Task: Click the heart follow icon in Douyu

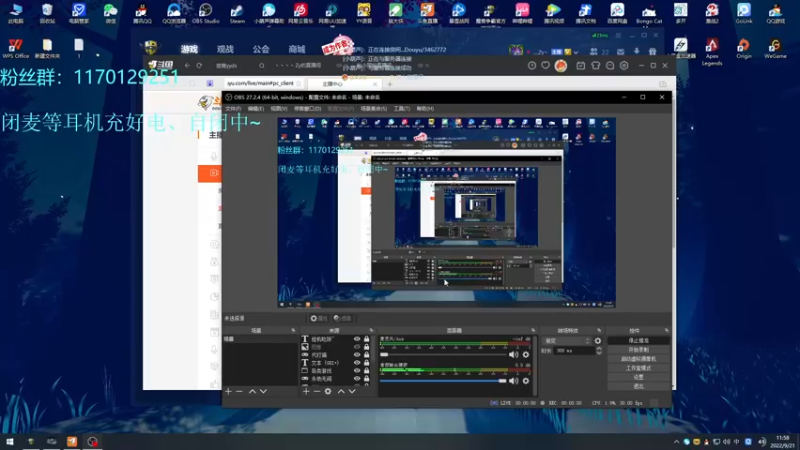Action: pyautogui.click(x=545, y=66)
